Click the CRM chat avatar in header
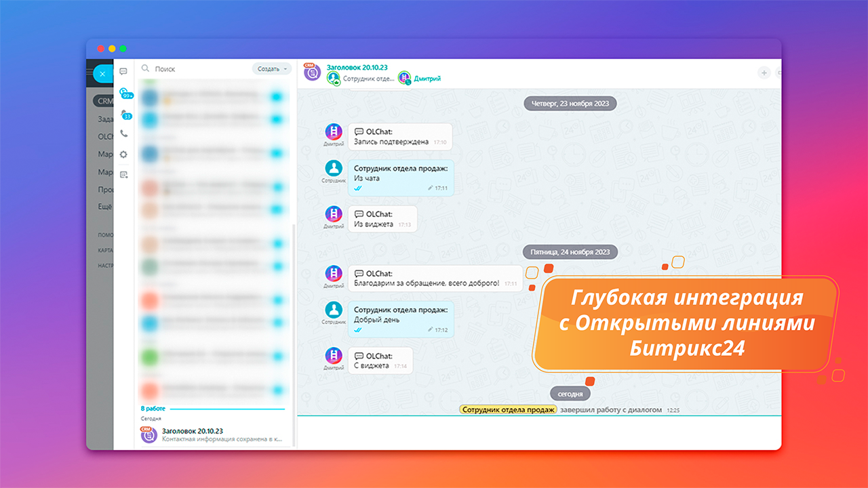This screenshot has width=868, height=488. pyautogui.click(x=312, y=72)
